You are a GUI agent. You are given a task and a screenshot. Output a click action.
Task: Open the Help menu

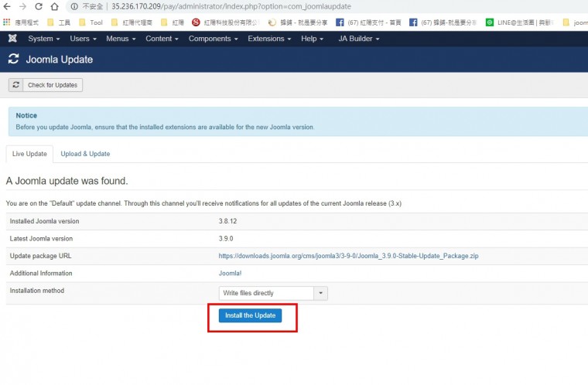pos(312,39)
